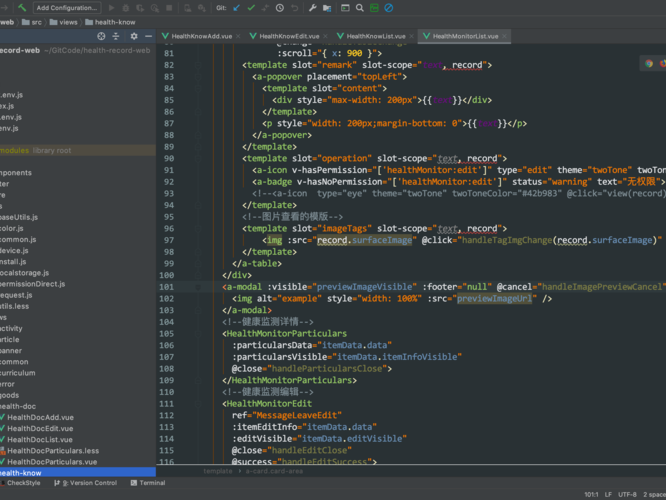Click the Locate current file target icon
This screenshot has width=666, height=500.
pos(101,36)
